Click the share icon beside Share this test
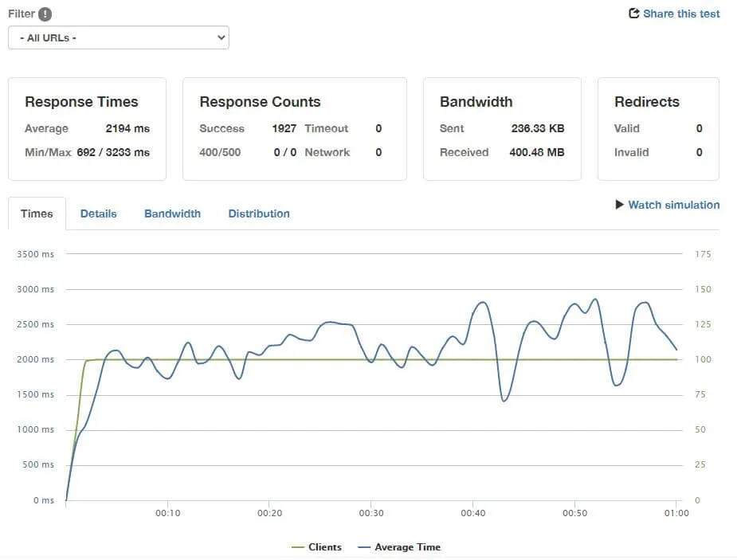 (x=633, y=14)
